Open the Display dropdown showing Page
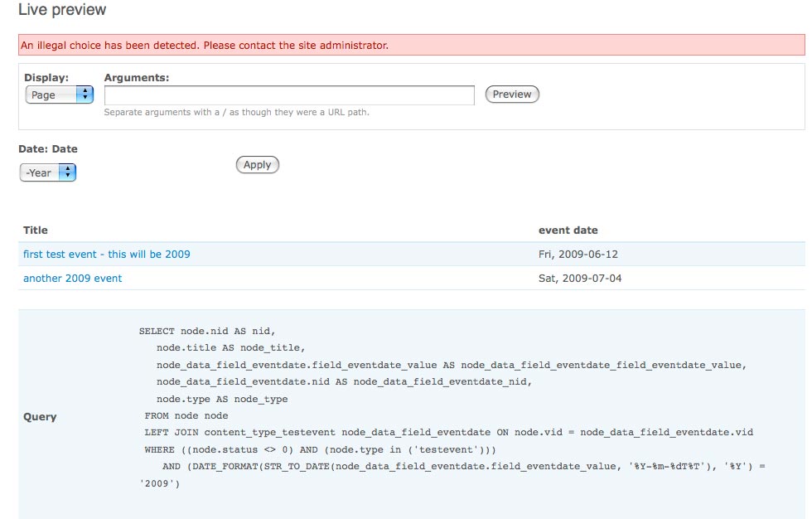The height and width of the screenshot is (519, 812). click(60, 95)
